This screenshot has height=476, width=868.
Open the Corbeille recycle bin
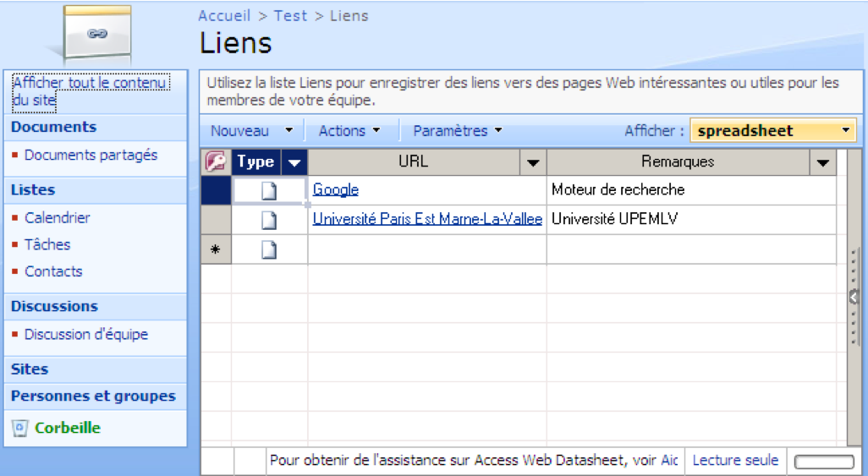pyautogui.click(x=67, y=428)
